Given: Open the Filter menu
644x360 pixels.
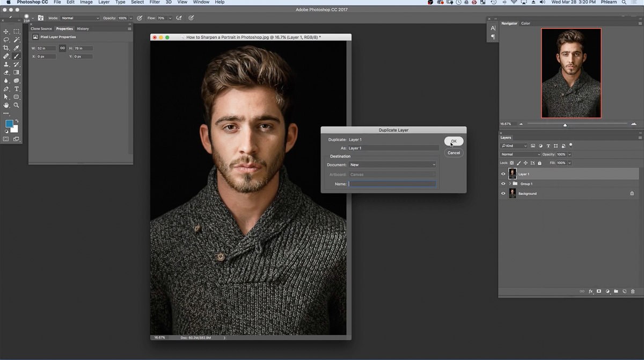Looking at the screenshot, I should coord(155,2).
